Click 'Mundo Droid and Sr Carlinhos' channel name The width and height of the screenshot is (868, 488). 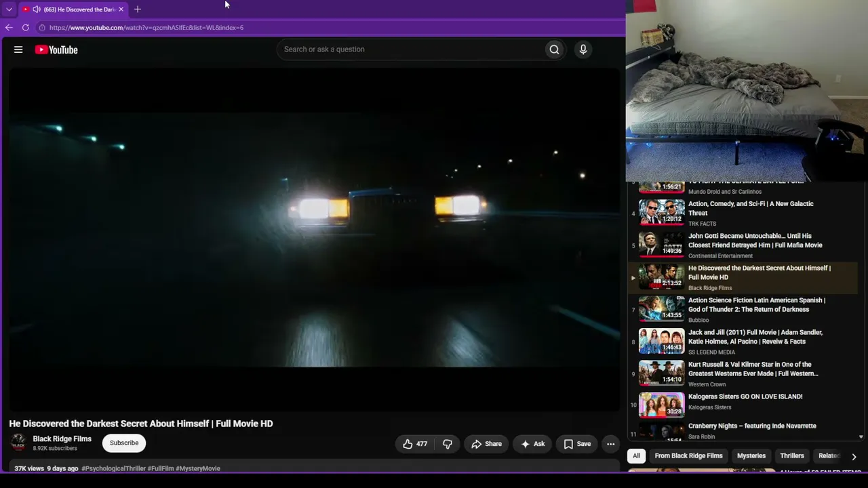click(725, 192)
